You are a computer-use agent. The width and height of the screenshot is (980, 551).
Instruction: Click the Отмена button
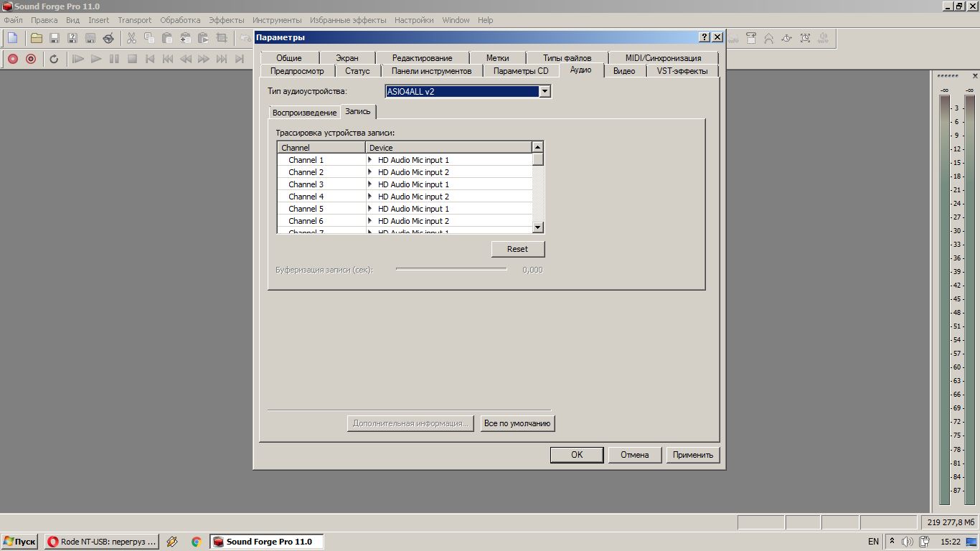pyautogui.click(x=635, y=455)
